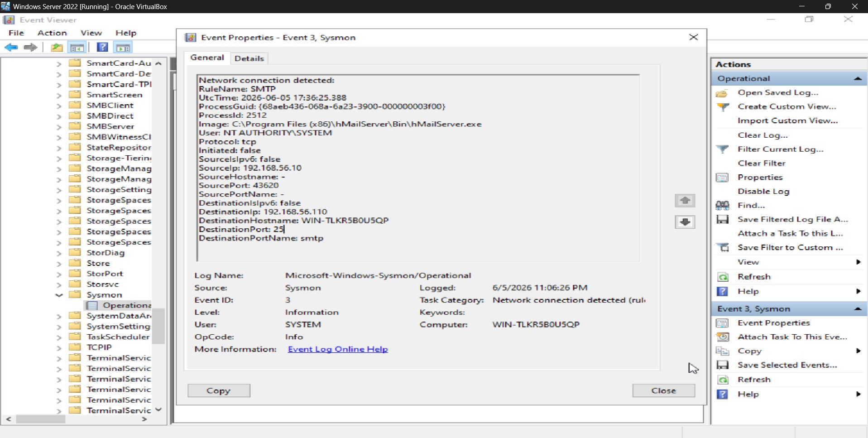Click the Sysmon folder icon in tree
This screenshot has width=868, height=438.
click(x=75, y=295)
